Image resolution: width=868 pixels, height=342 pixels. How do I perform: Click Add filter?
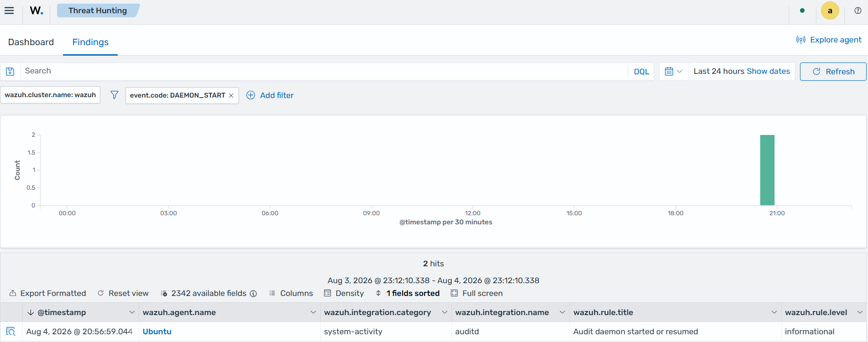point(270,95)
